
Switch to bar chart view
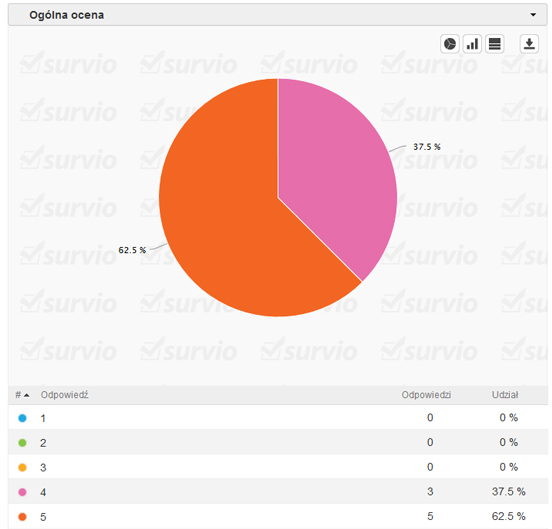tap(472, 44)
